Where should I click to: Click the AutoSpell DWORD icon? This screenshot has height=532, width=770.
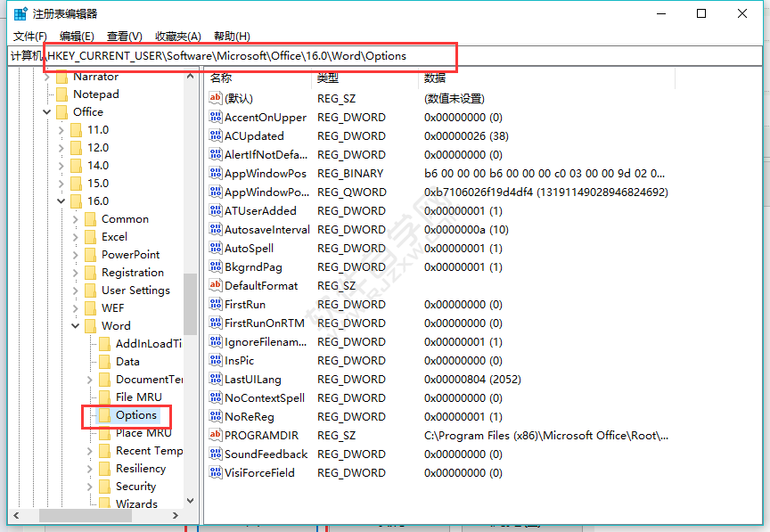pos(214,248)
